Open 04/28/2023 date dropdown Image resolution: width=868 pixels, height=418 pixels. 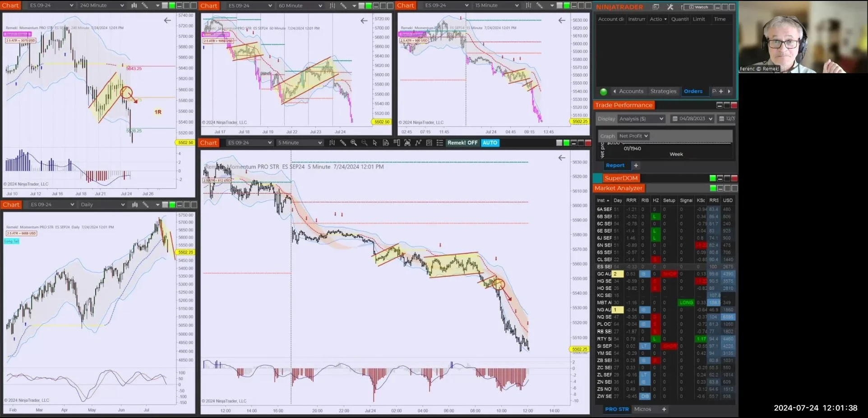(692, 119)
